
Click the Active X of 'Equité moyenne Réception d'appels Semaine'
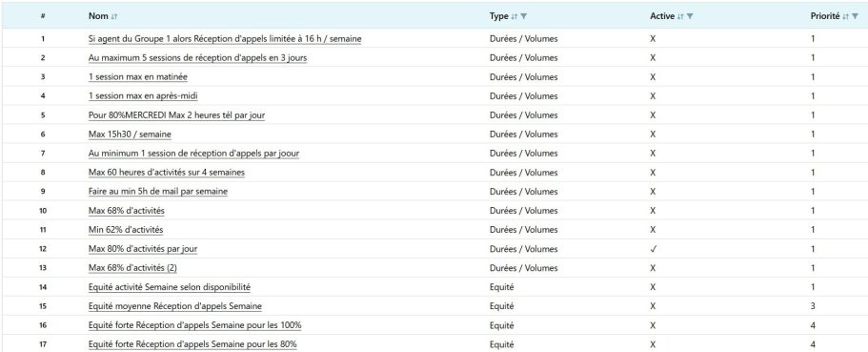pos(654,306)
